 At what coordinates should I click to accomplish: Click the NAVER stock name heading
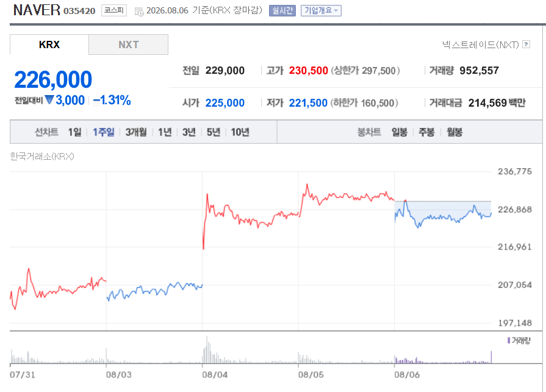point(37,10)
